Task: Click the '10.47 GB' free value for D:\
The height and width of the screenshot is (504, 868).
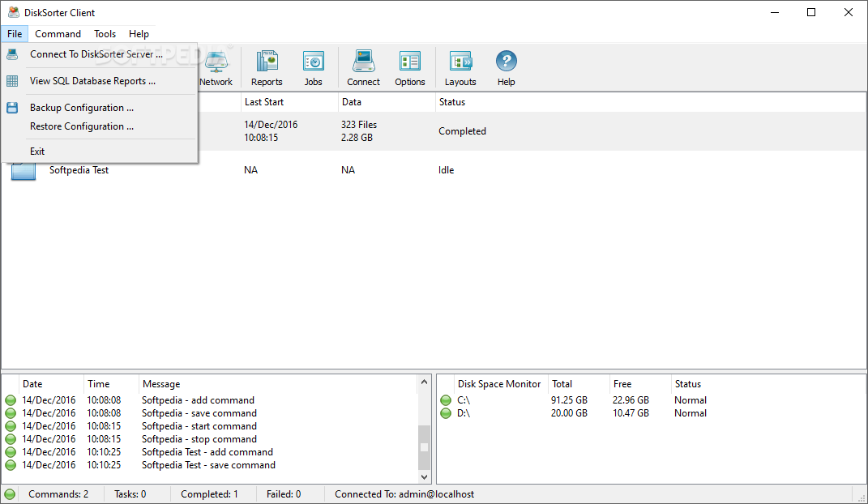Action: pos(631,413)
